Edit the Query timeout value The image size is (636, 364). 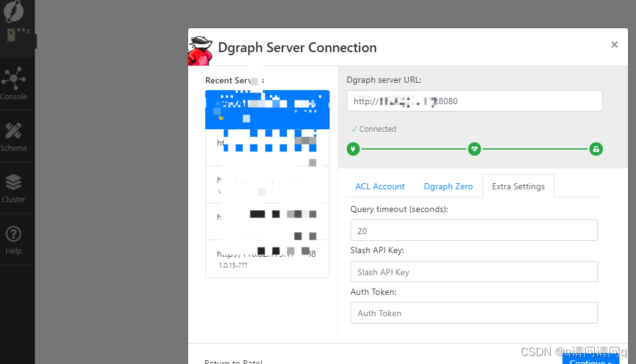tap(474, 230)
